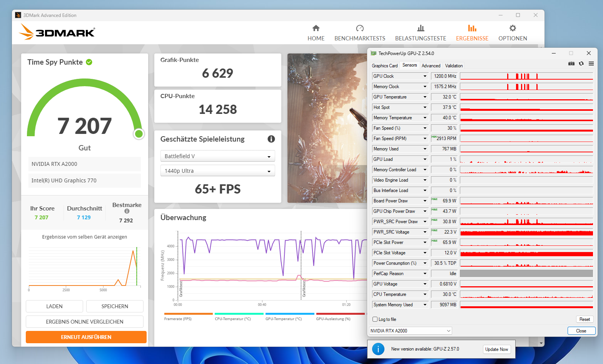Viewport: 603px width, 364px height.
Task: Open BELASTUNGSTESTE in 3DMark
Action: pyautogui.click(x=421, y=33)
